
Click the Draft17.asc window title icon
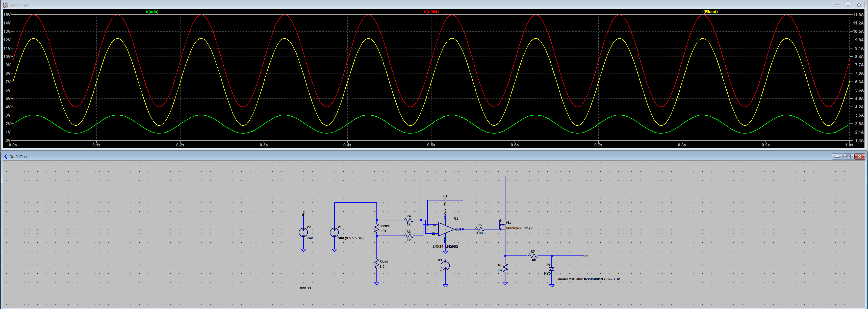coord(6,156)
